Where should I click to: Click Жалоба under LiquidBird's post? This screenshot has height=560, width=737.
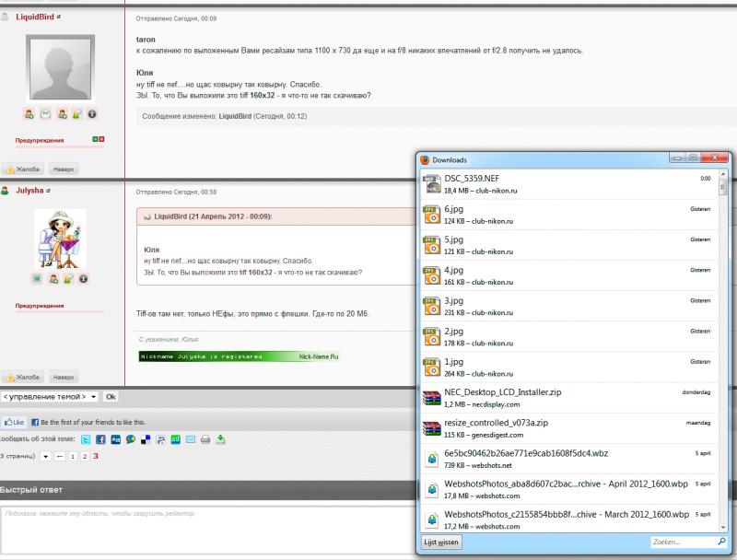point(22,169)
